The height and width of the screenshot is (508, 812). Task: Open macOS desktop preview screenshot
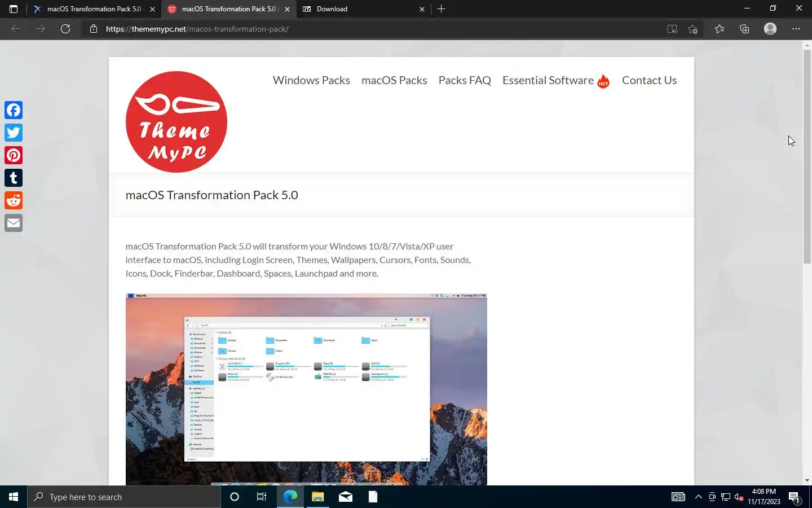[306, 389]
